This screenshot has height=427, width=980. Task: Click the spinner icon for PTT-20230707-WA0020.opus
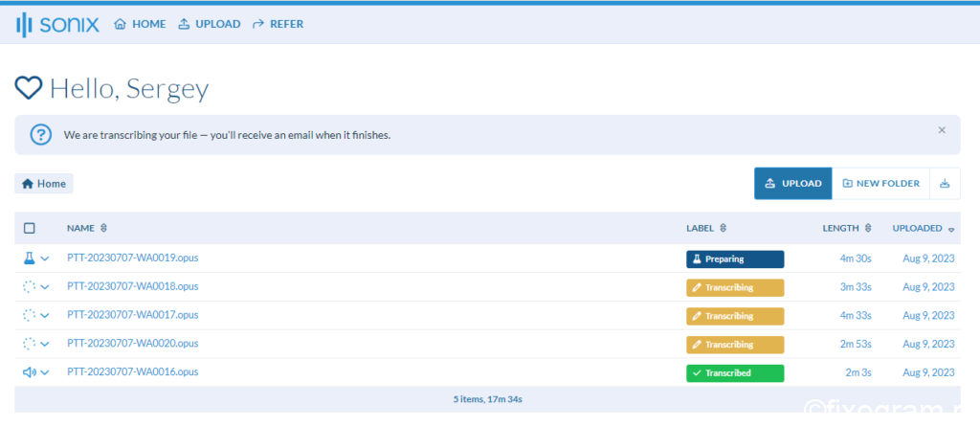(29, 344)
